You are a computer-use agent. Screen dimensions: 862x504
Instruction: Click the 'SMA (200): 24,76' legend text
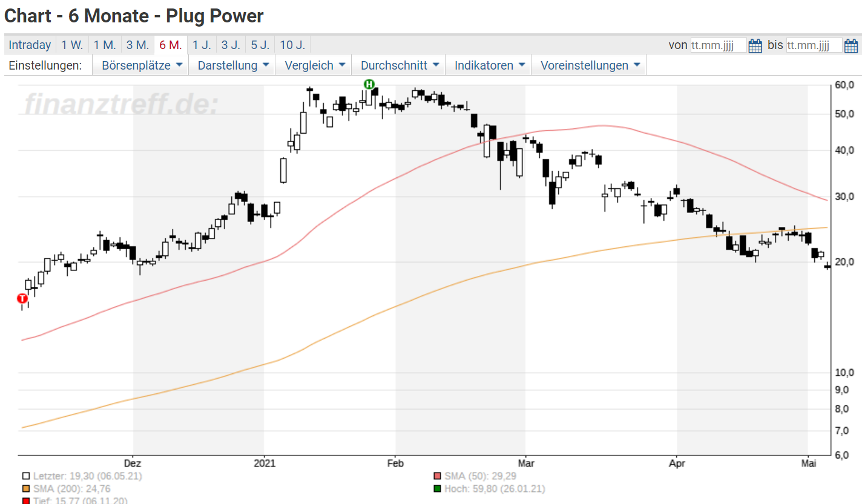tap(71, 489)
